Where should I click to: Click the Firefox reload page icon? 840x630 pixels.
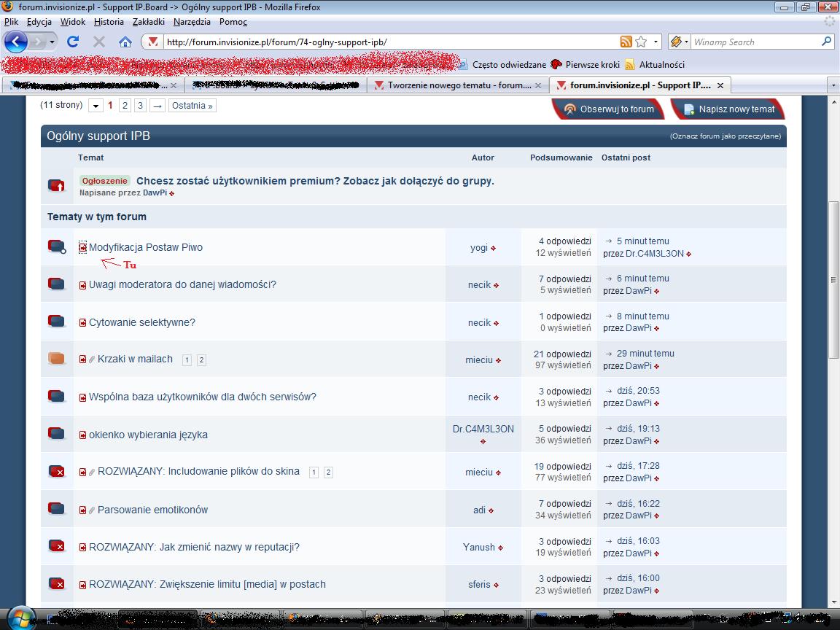(73, 42)
